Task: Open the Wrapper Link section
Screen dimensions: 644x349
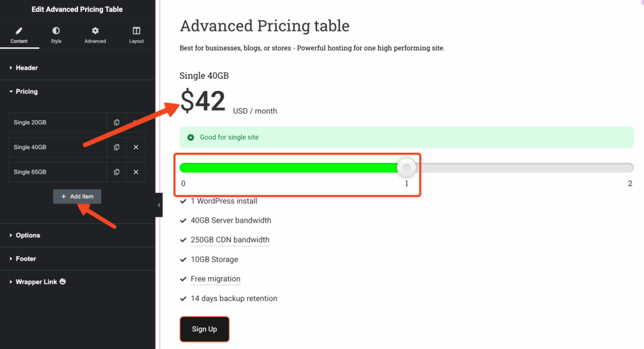Action: 36,282
